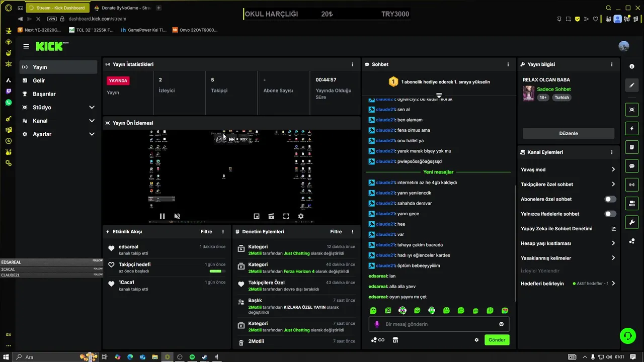
Task: Click the channel points icon below chat
Action: [377, 340]
